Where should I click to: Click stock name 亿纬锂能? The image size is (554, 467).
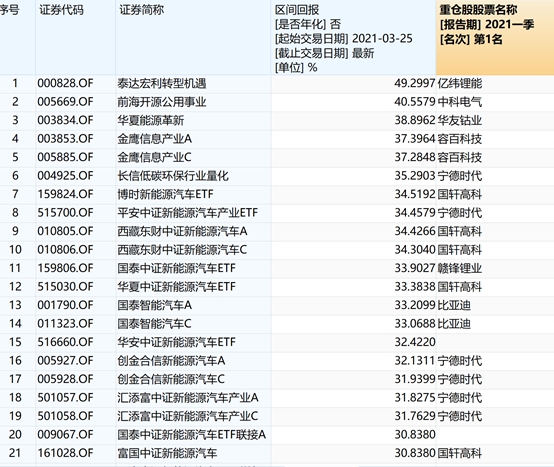460,83
